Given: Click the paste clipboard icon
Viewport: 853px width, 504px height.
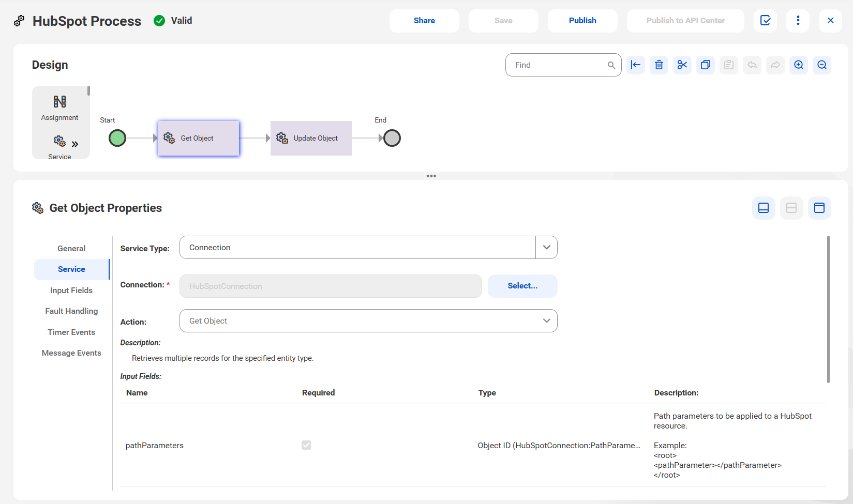Looking at the screenshot, I should point(729,65).
